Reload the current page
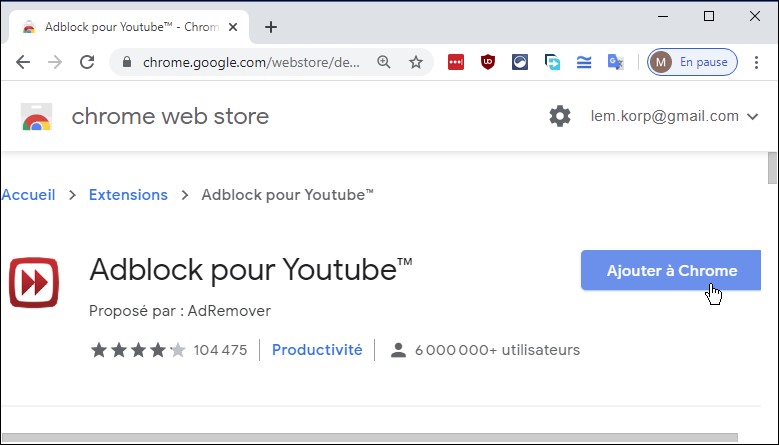 [87, 62]
